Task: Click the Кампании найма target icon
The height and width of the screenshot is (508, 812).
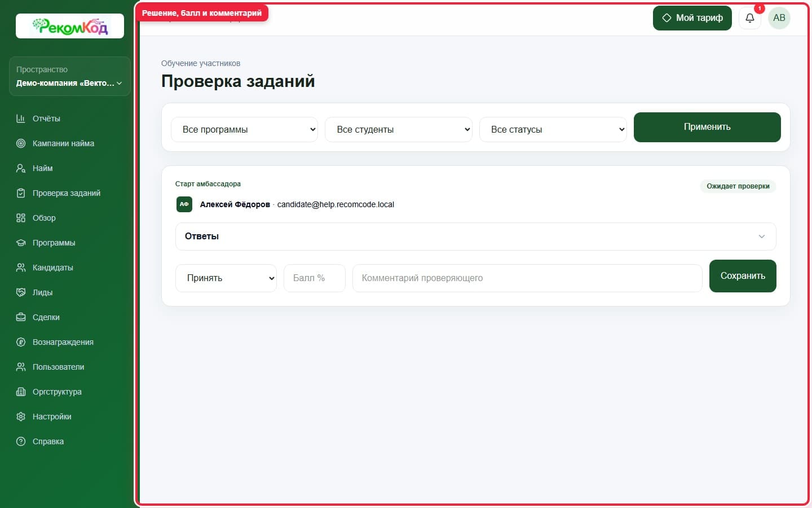Action: [21, 143]
